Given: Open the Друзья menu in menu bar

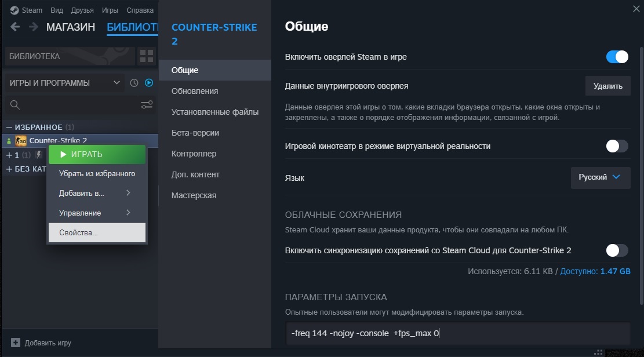Looking at the screenshot, I should pyautogui.click(x=82, y=10).
